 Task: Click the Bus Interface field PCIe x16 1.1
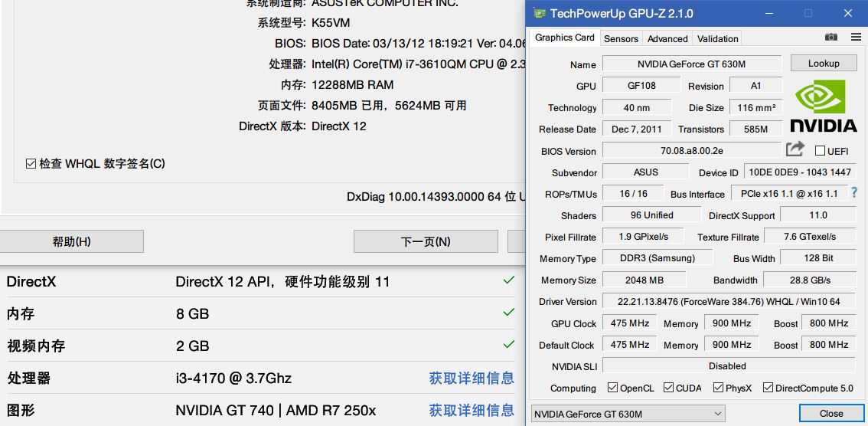coord(789,193)
